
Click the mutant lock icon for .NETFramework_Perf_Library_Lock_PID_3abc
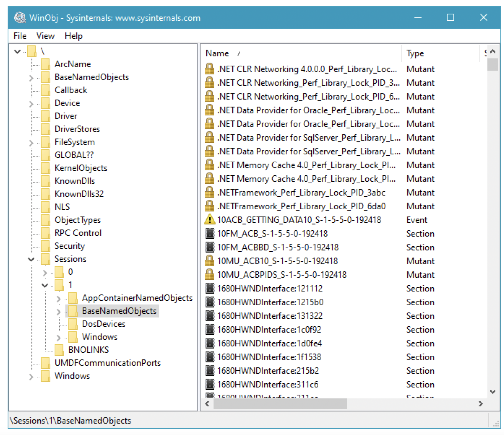click(x=209, y=192)
